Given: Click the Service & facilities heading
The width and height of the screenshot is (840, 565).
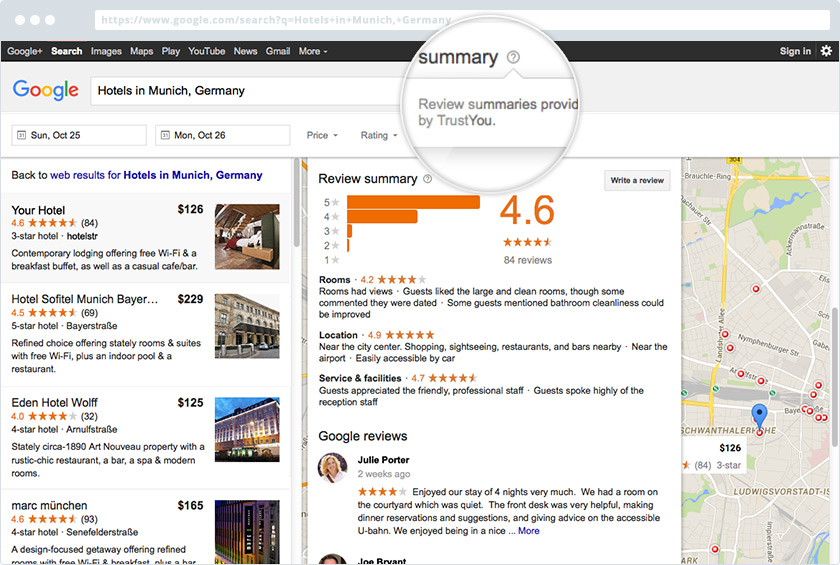Looking at the screenshot, I should pyautogui.click(x=360, y=378).
